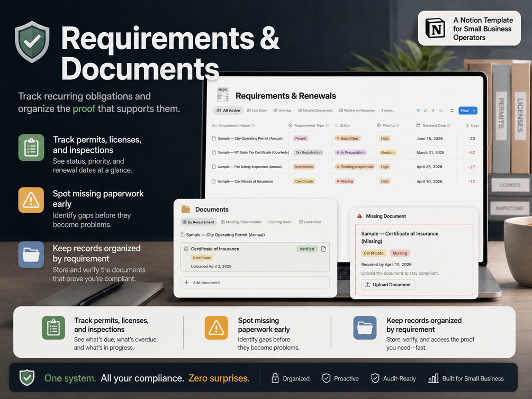Switch to the Overdue view tab
532x399 pixels.
point(282,111)
